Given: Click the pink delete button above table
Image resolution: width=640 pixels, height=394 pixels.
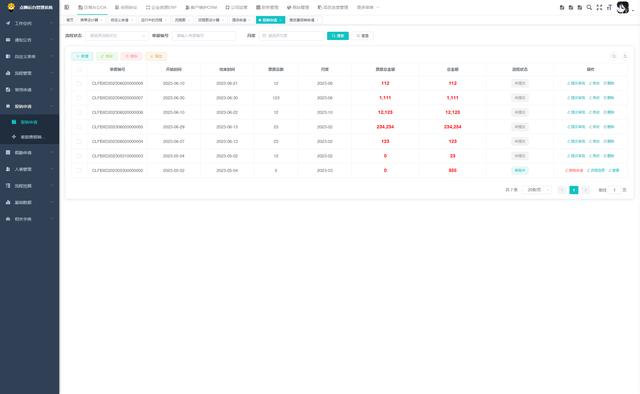Looking at the screenshot, I should pos(131,56).
